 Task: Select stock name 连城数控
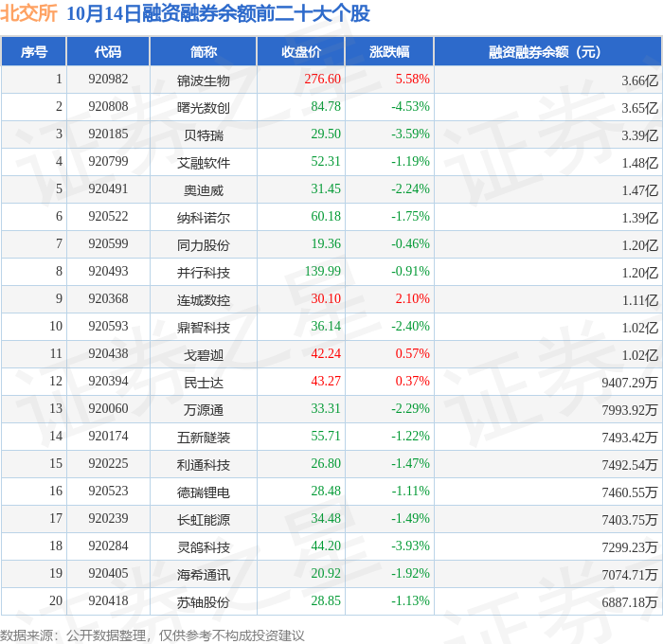pos(204,300)
